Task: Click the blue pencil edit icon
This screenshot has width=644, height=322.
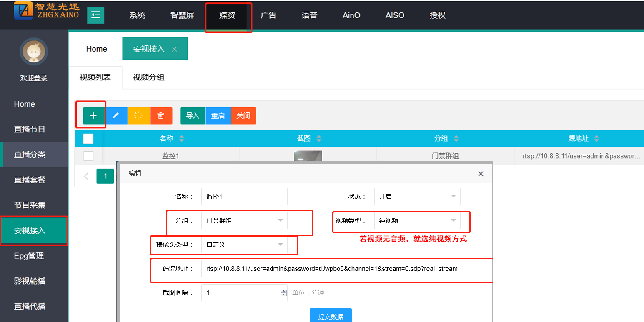Action: (x=117, y=116)
